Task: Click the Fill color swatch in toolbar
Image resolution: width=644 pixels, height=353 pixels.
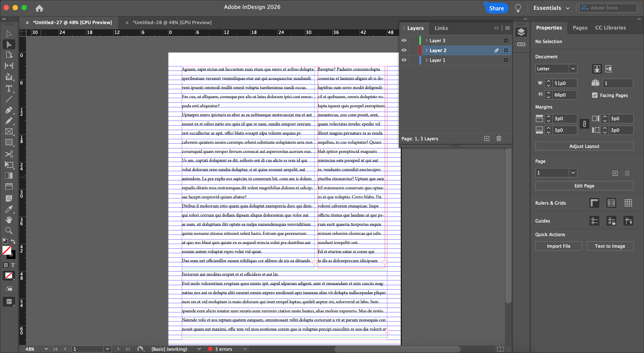Action: pos(6,250)
